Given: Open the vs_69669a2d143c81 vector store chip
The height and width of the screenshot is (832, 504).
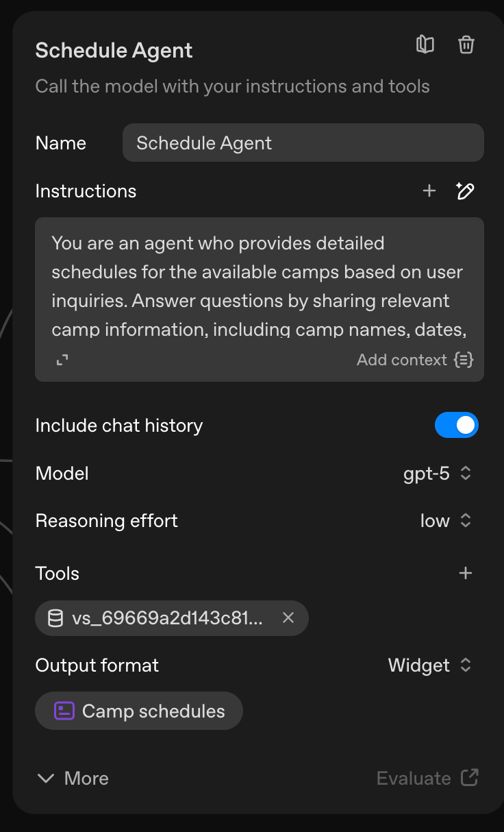Looking at the screenshot, I should pos(167,618).
